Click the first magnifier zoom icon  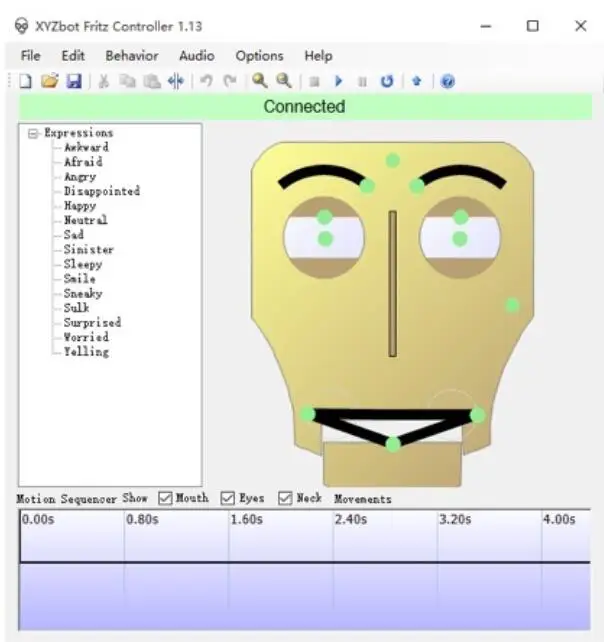[x=260, y=81]
